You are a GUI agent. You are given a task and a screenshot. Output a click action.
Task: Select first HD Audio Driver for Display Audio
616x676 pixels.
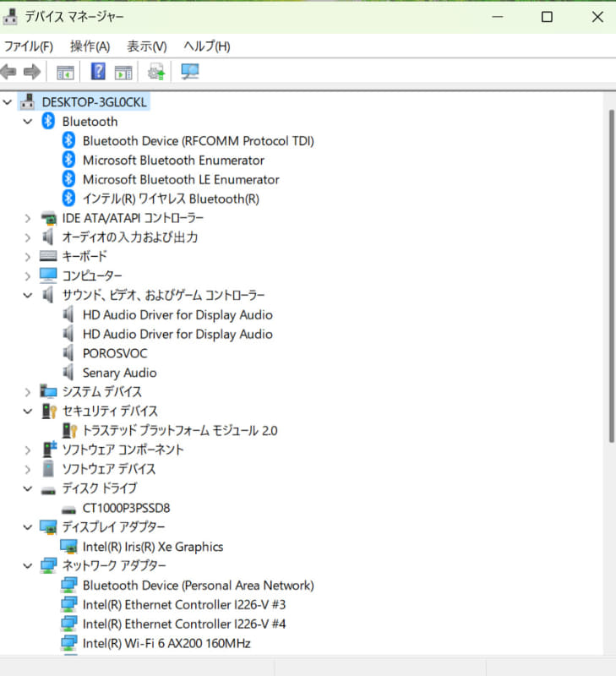point(177,314)
